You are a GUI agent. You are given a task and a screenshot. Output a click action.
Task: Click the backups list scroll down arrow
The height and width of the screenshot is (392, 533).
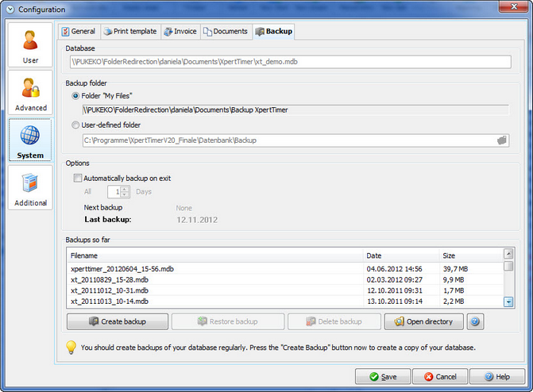coord(508,302)
